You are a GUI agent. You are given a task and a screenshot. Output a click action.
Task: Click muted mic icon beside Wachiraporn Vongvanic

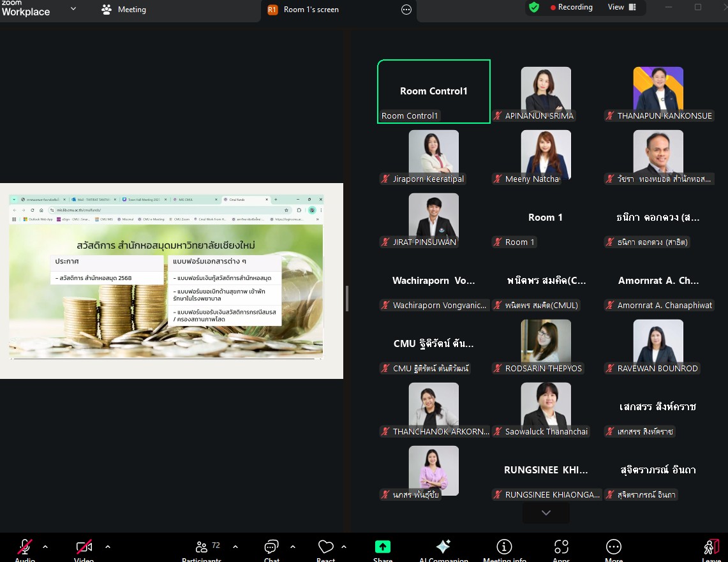[385, 305]
